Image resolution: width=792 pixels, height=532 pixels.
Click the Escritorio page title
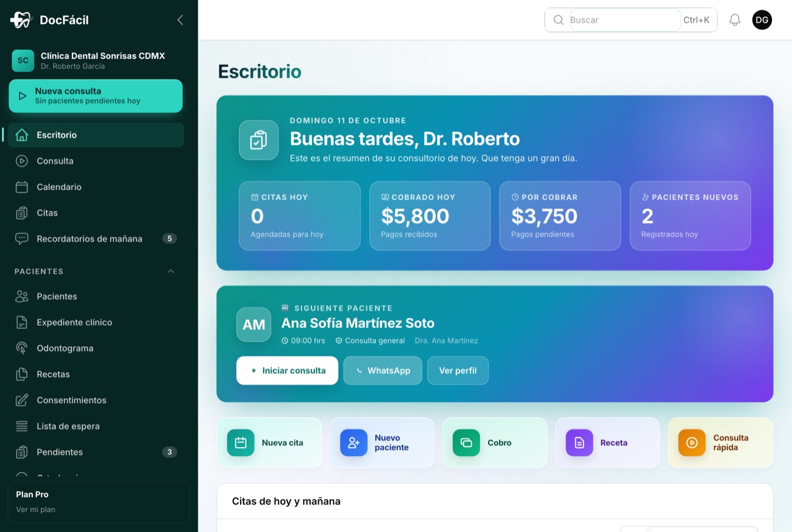tap(260, 71)
